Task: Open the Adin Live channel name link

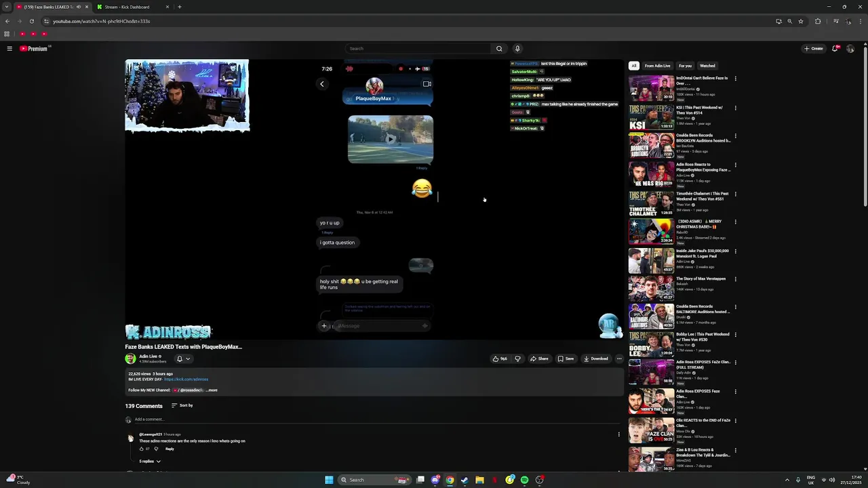Action: (x=149, y=357)
